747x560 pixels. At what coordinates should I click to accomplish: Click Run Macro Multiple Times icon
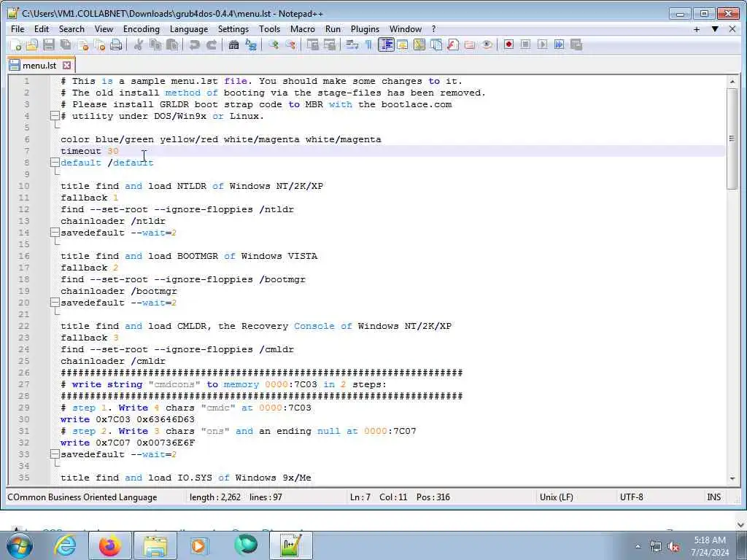pyautogui.click(x=560, y=44)
